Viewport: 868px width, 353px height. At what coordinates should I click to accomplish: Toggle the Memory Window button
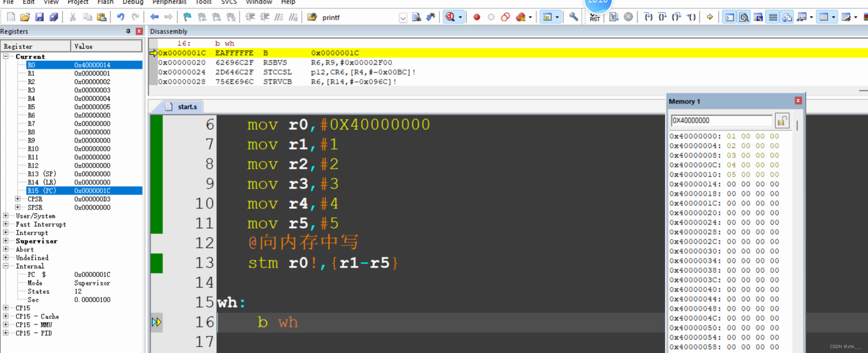(823, 17)
